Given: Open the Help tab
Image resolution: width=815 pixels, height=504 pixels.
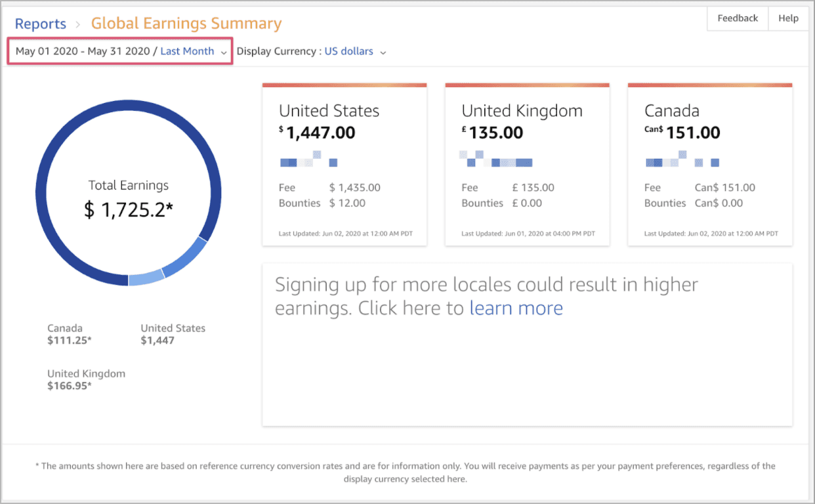Looking at the screenshot, I should click(x=788, y=18).
